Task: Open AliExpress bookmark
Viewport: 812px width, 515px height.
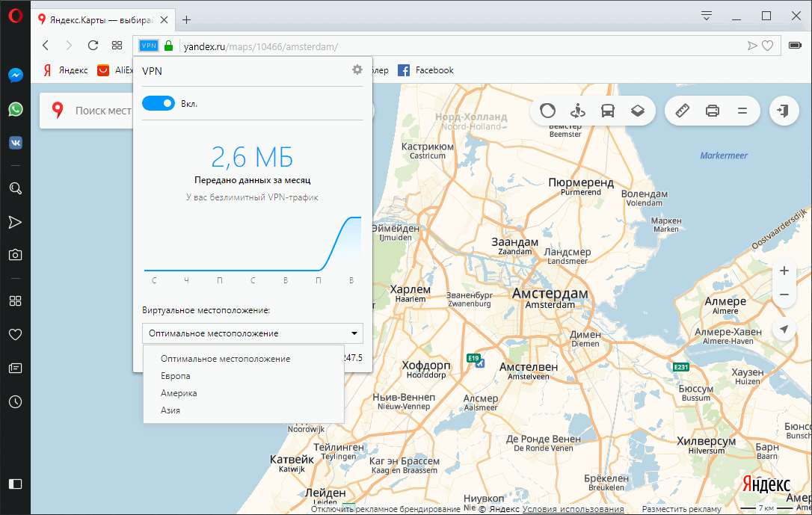Action: click(115, 70)
